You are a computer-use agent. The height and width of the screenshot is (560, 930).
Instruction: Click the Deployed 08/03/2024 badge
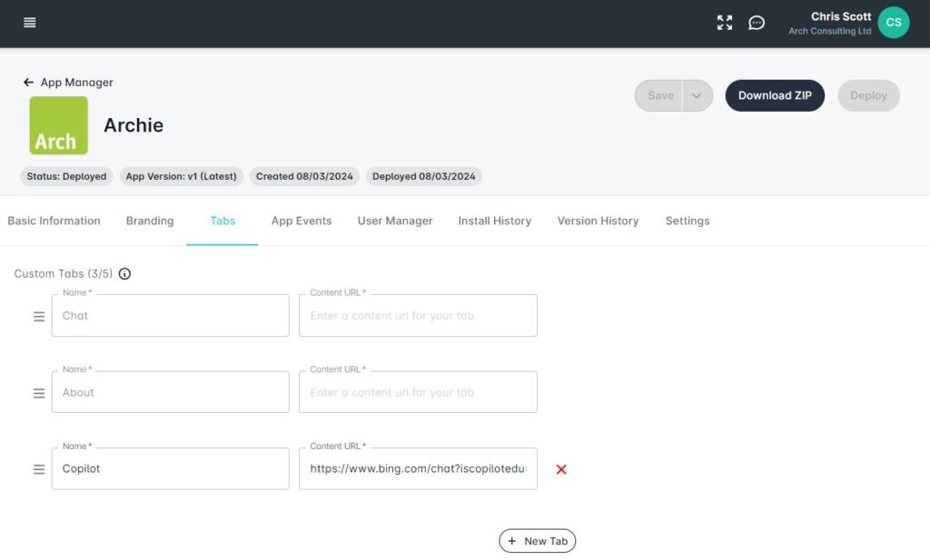[423, 177]
